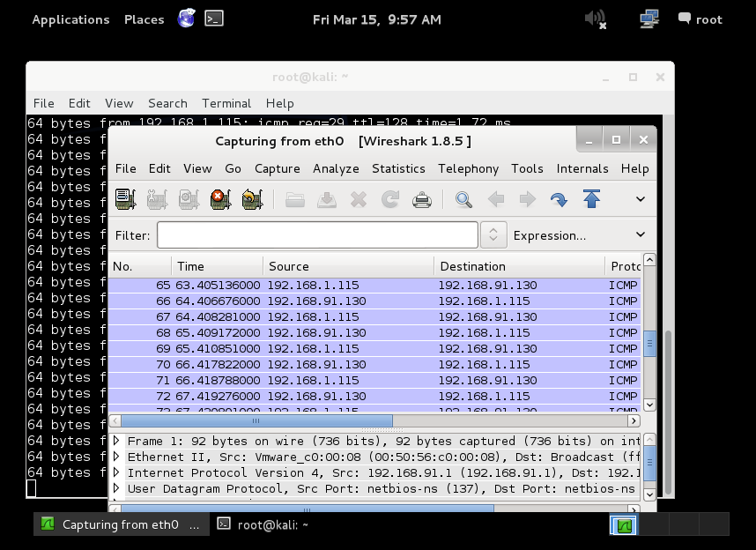The image size is (756, 550).
Task: Open the Statistics menu
Action: [x=398, y=168]
